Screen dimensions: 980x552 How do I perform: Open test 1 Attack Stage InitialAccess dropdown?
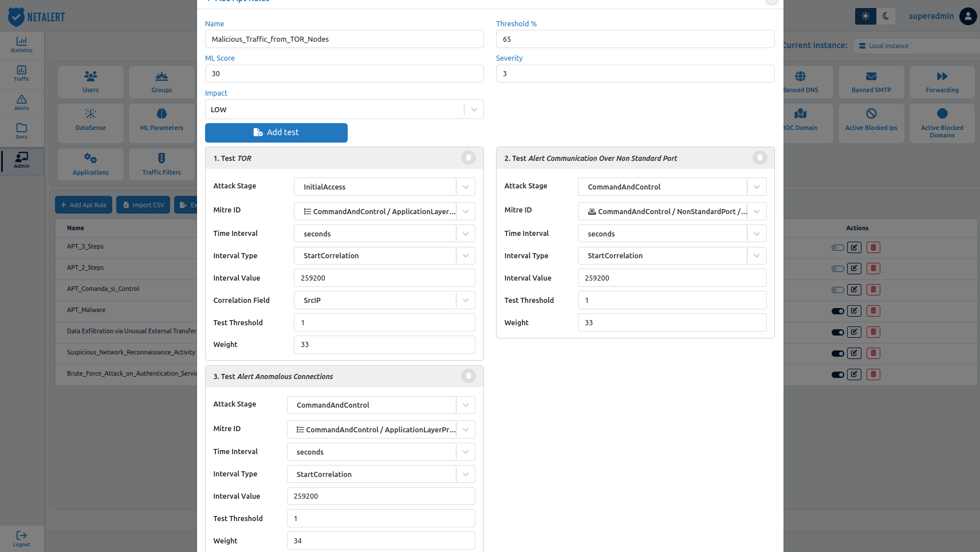384,187
